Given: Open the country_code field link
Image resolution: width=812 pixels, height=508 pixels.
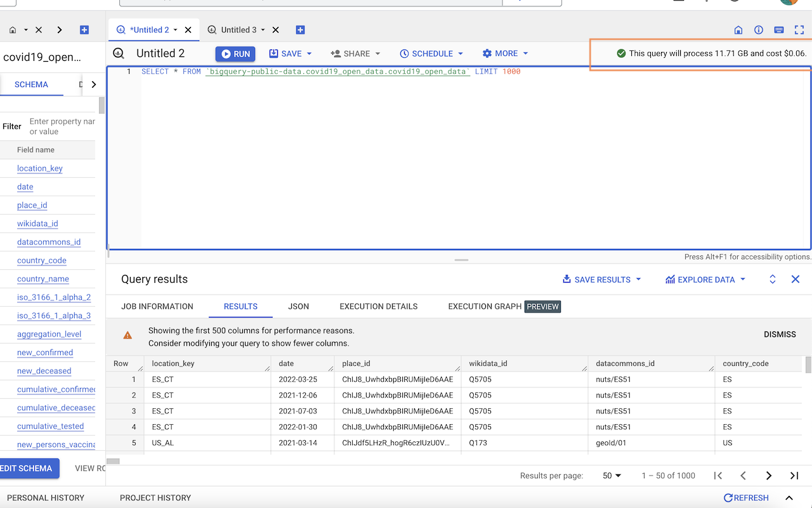Looking at the screenshot, I should (42, 260).
